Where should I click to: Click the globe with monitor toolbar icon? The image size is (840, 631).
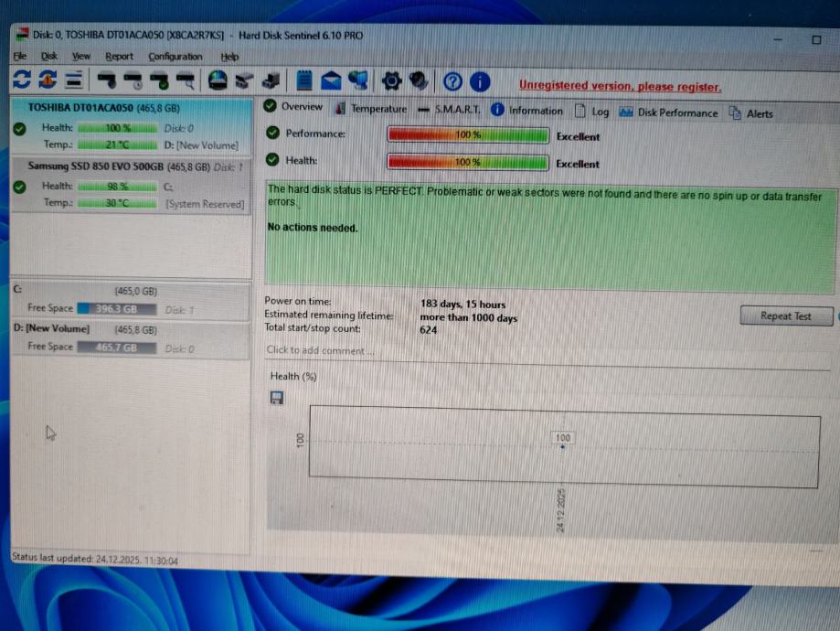pos(358,81)
